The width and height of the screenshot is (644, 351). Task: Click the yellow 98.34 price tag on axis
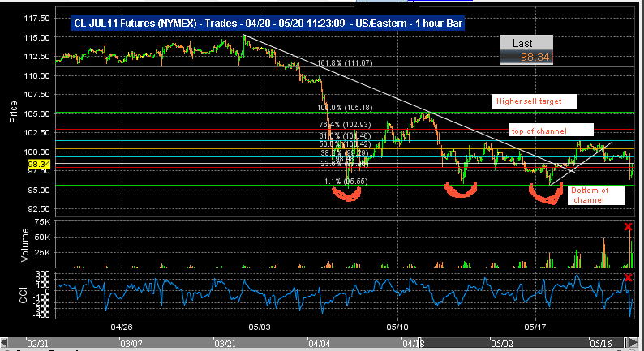click(x=39, y=165)
